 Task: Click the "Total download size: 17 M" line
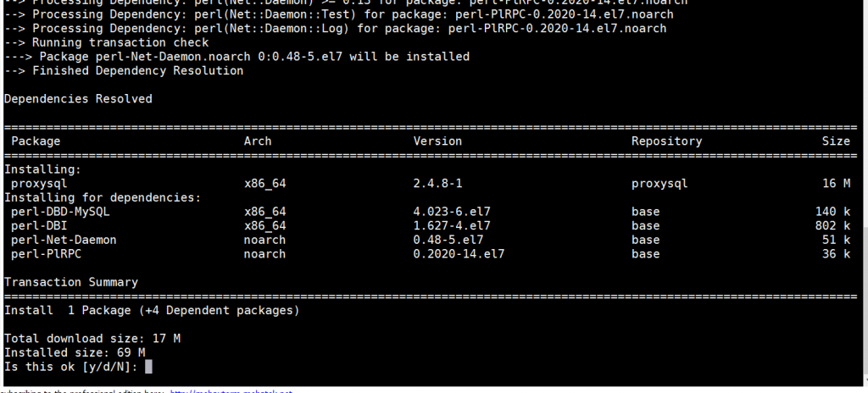pos(92,338)
